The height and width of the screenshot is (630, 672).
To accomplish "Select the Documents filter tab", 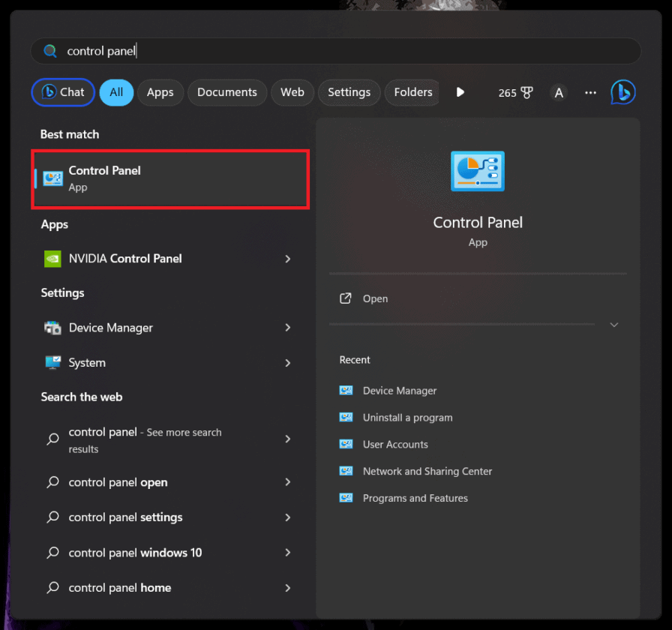I will 226,92.
